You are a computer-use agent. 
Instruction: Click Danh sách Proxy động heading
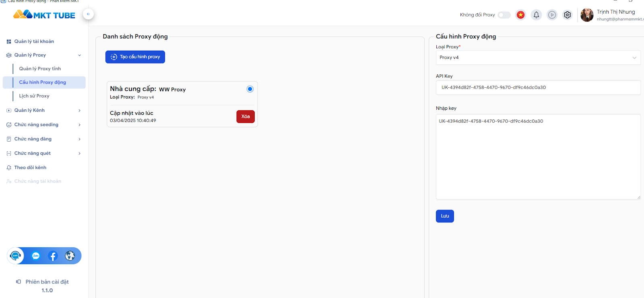point(135,37)
